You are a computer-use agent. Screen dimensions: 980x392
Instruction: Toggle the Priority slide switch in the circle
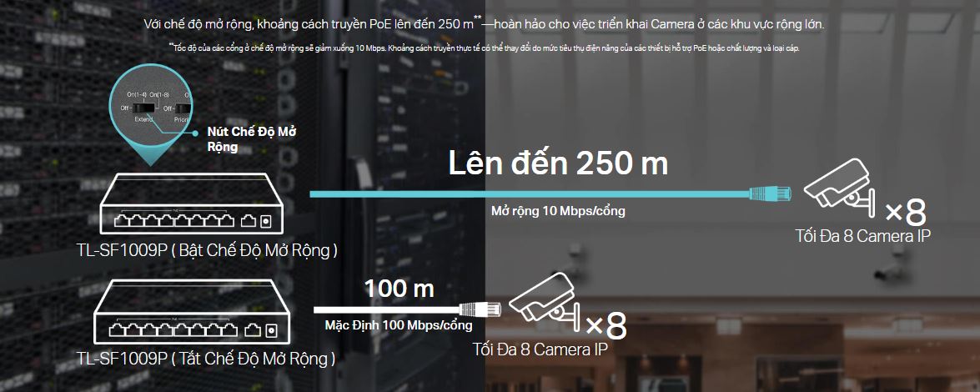[x=183, y=108]
